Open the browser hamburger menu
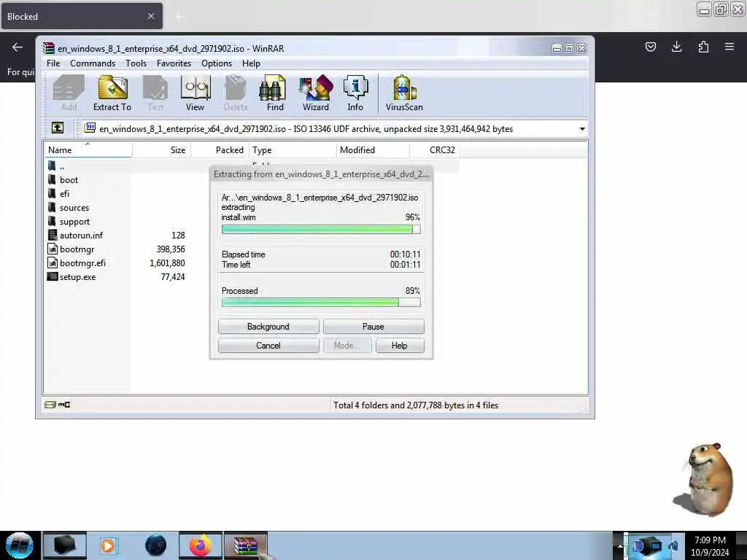Viewport: 747px width, 560px height. [729, 47]
